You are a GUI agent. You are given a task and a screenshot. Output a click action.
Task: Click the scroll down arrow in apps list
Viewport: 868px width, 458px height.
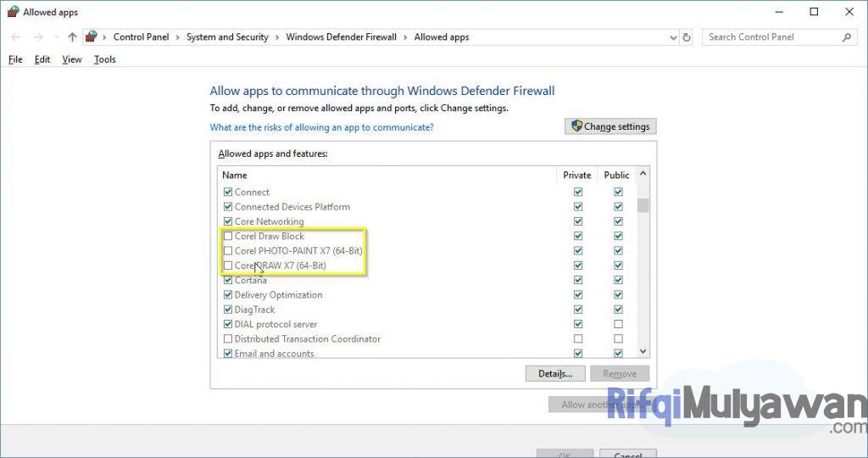[x=643, y=351]
